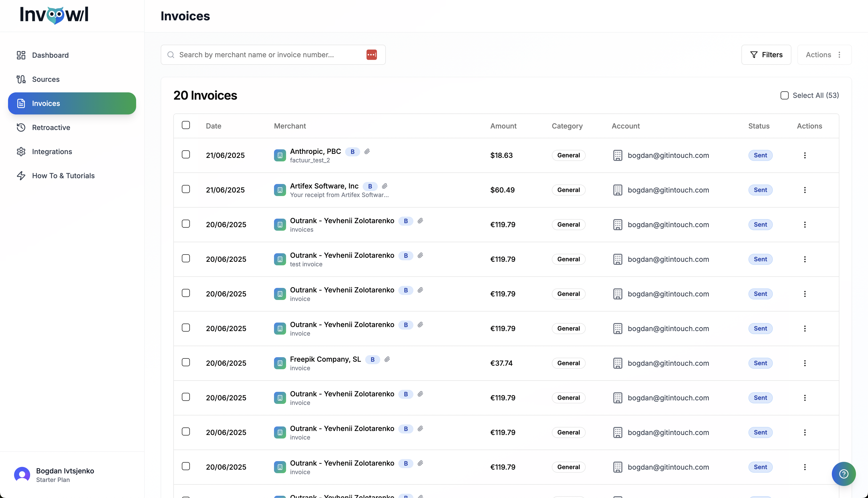Click the paperclip on Outrank 'test invoice' row
Viewport: 868px width, 498px height.
(x=420, y=255)
